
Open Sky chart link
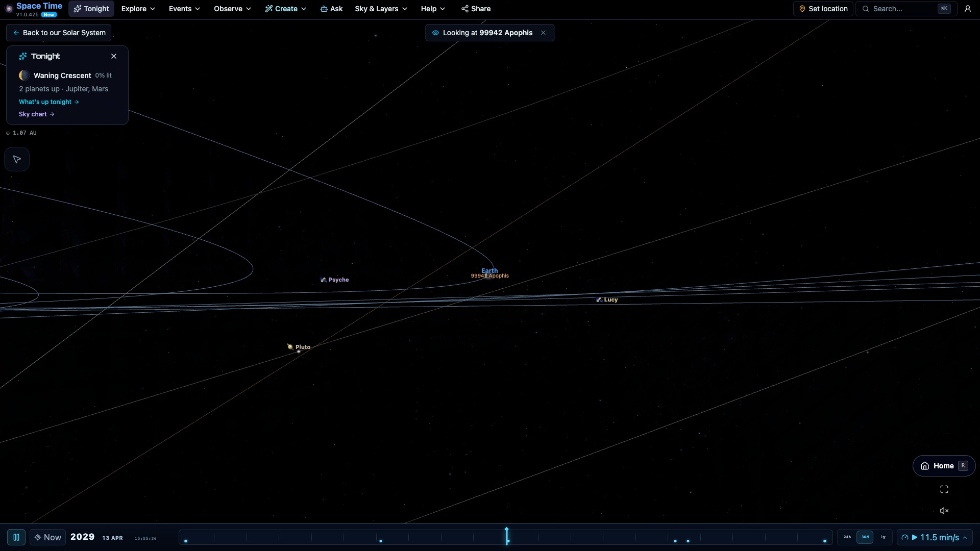[37, 114]
